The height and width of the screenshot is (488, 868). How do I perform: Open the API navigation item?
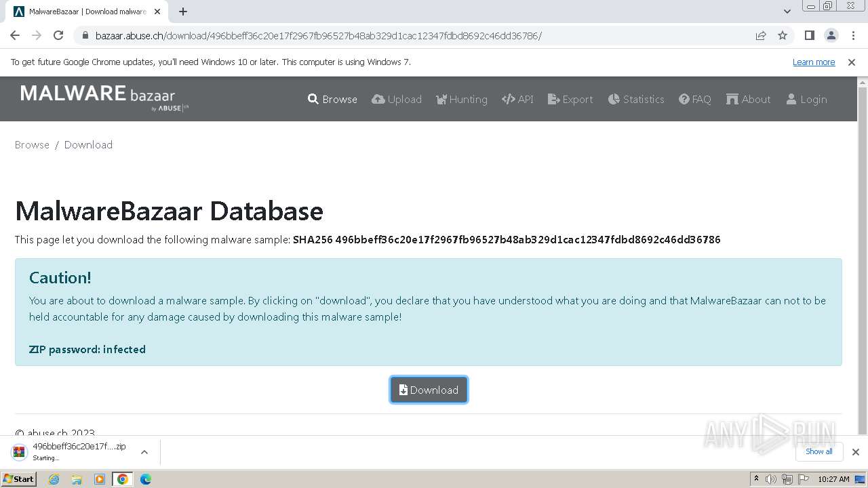point(517,99)
